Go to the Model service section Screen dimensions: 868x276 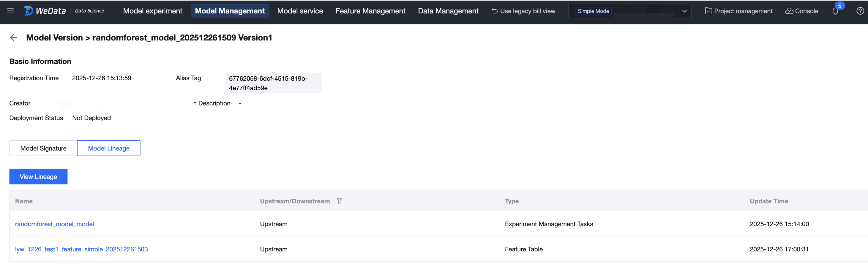click(x=300, y=11)
